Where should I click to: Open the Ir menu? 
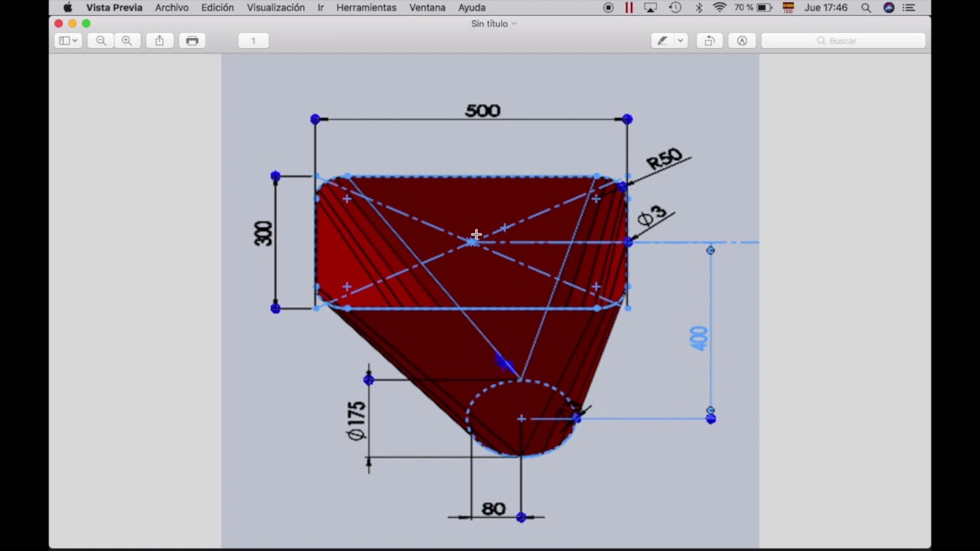pos(321,8)
